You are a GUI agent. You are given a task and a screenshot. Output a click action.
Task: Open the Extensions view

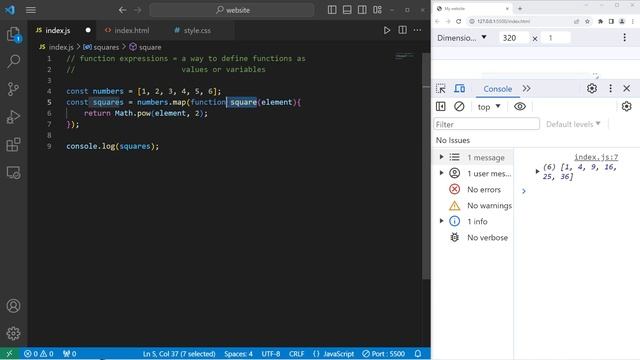13,144
